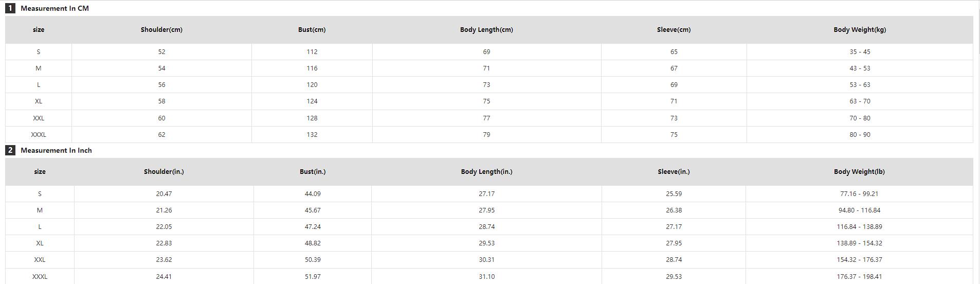Select the Body Weight(kg) column header
The height and width of the screenshot is (284, 980).
click(x=860, y=30)
